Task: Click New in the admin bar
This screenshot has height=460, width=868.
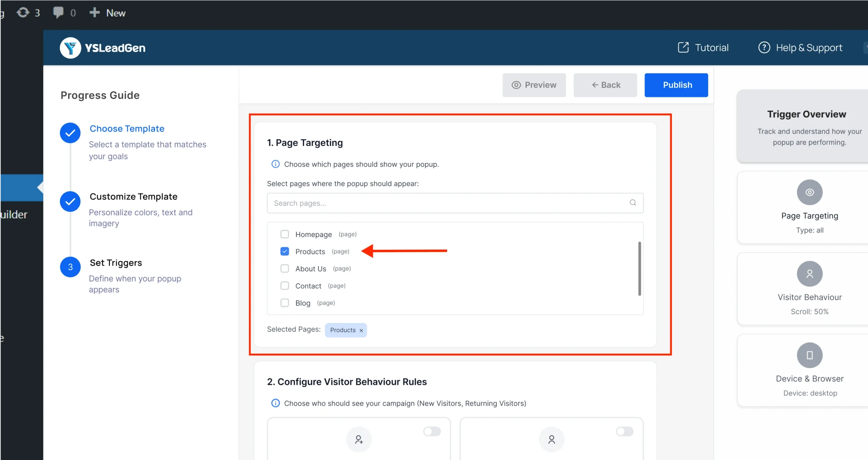Action: [116, 13]
